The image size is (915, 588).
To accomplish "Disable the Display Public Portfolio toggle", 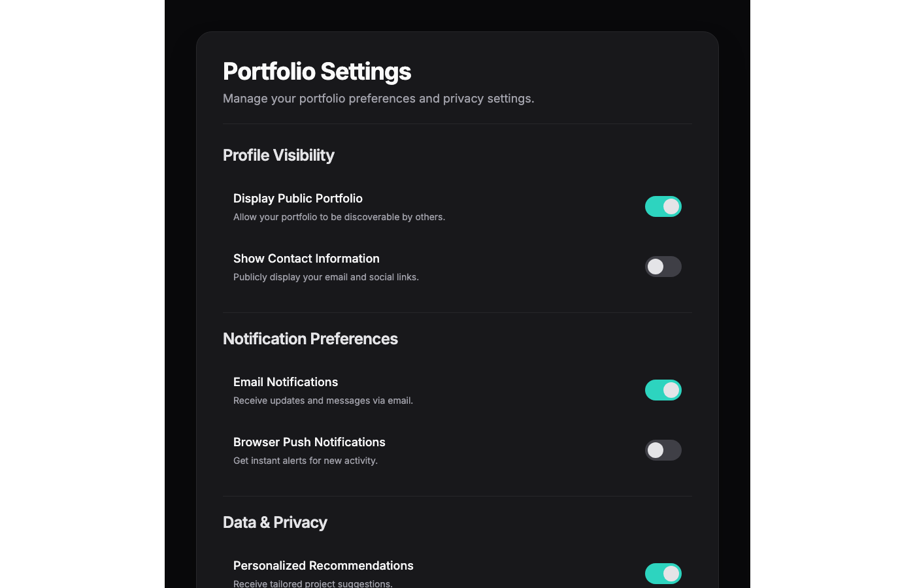I will tap(663, 206).
